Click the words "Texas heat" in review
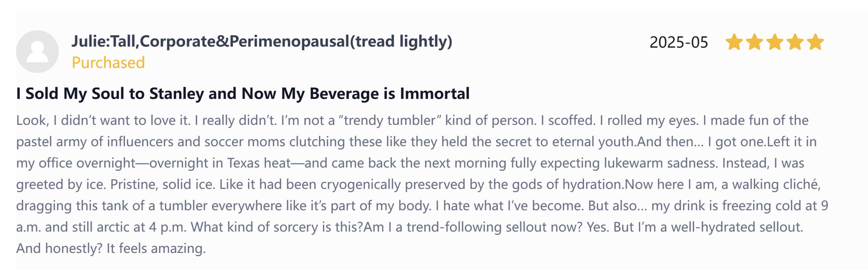The image size is (868, 270). click(x=259, y=163)
